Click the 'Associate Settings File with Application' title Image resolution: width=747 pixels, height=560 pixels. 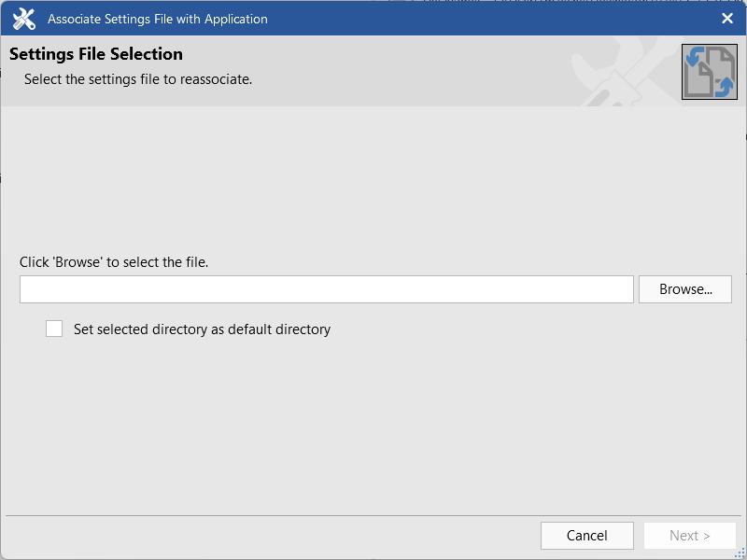tap(157, 19)
